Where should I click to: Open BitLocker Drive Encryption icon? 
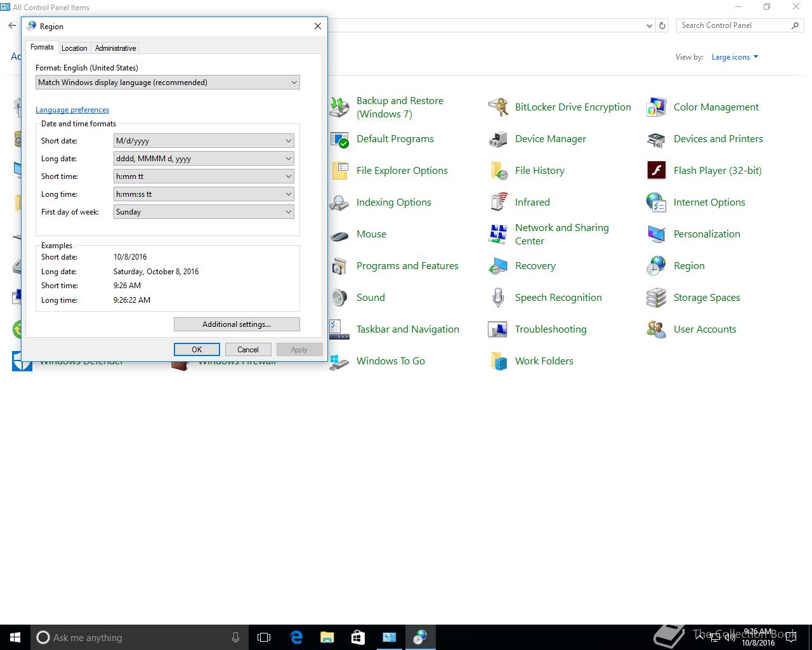pyautogui.click(x=498, y=107)
